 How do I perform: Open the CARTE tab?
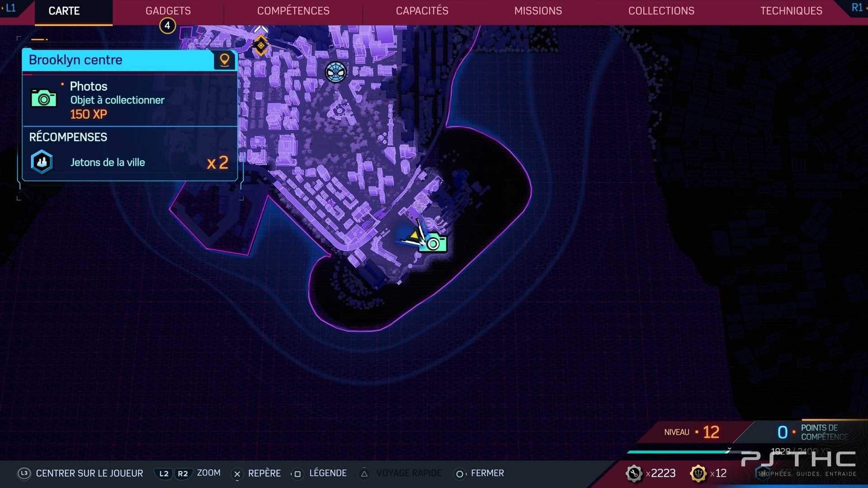pos(64,11)
